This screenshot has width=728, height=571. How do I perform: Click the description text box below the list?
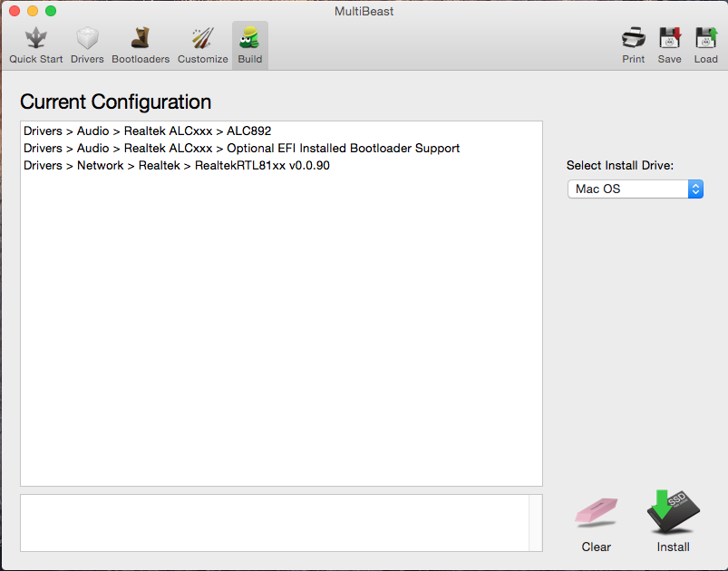tap(274, 522)
